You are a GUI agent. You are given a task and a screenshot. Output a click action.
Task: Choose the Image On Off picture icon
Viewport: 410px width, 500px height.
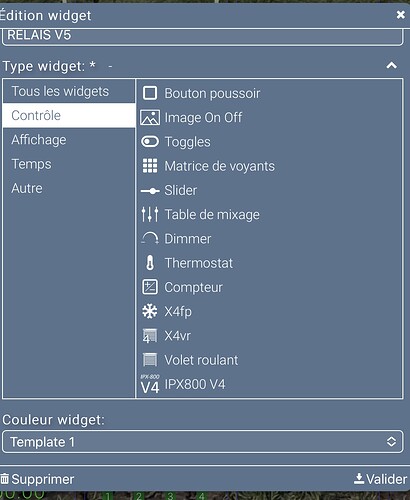point(150,118)
